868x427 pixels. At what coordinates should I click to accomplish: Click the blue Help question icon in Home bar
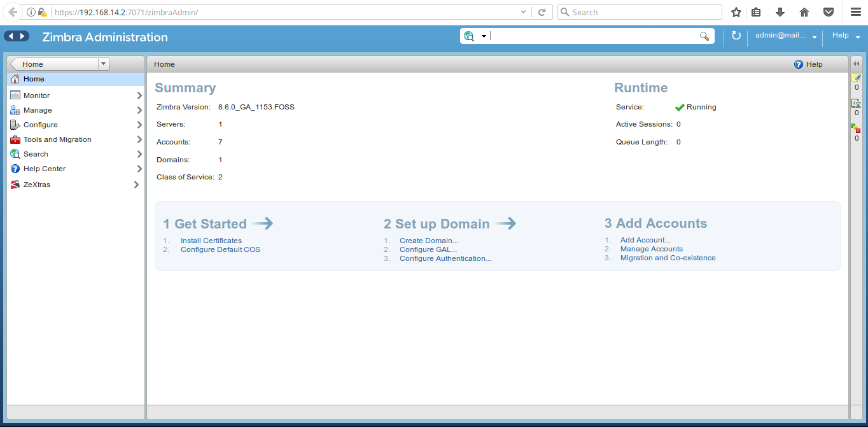click(799, 64)
